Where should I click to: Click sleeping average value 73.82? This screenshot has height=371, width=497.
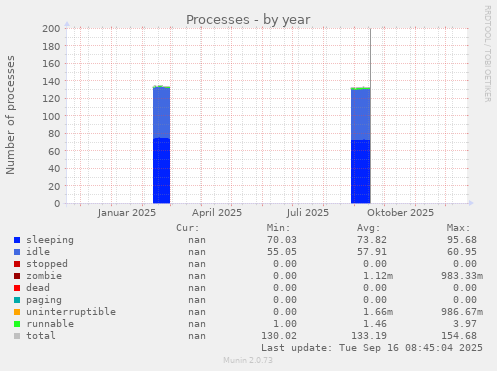372,240
